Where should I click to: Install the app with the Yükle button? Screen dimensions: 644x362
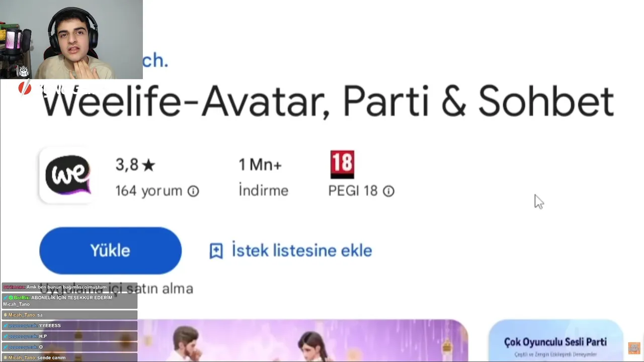coord(110,250)
